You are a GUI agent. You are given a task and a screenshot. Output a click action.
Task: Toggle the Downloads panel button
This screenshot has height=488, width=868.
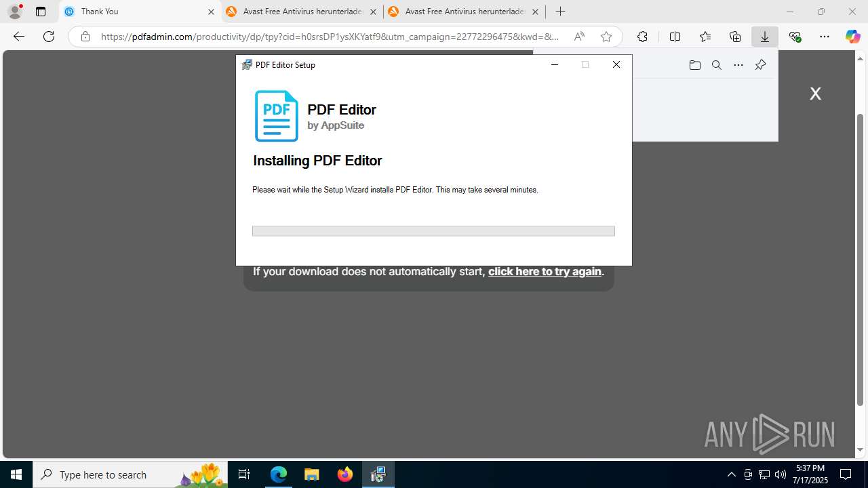pyautogui.click(x=765, y=37)
